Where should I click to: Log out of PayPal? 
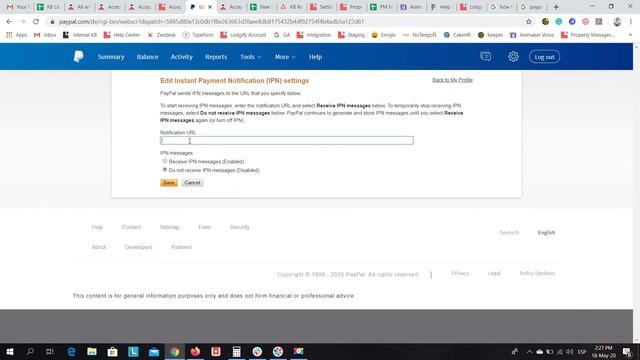click(x=544, y=57)
